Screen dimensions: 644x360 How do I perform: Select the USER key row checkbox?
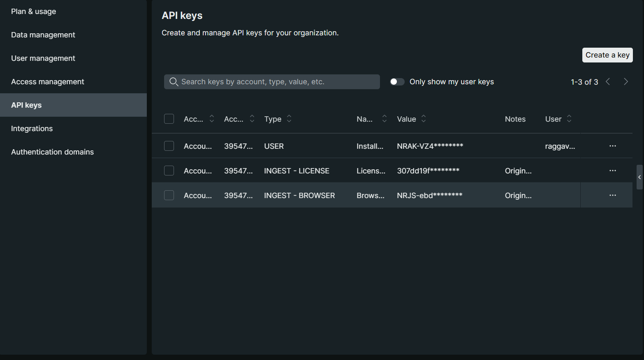(x=169, y=146)
